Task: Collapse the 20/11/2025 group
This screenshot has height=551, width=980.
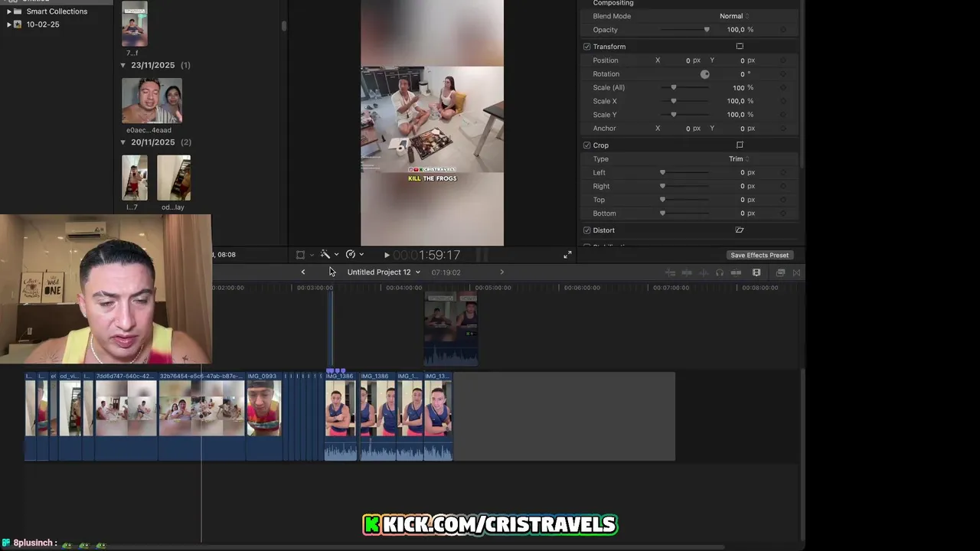Action: tap(123, 142)
